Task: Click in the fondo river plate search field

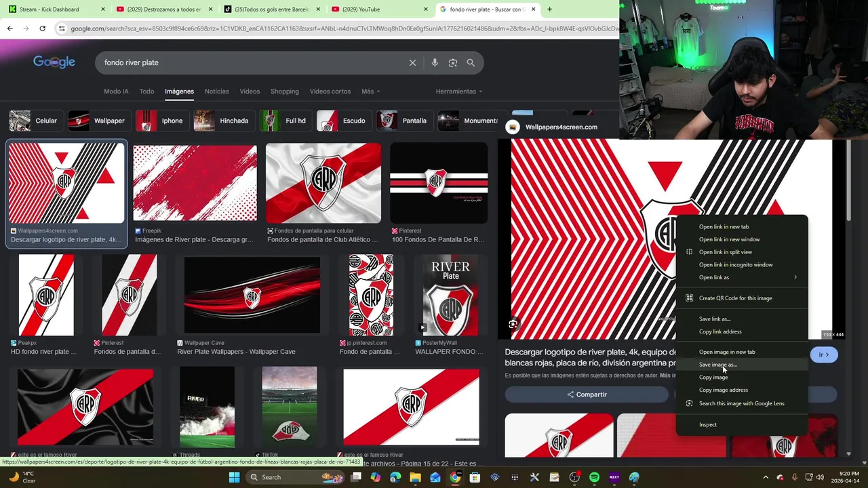Action: (x=251, y=62)
